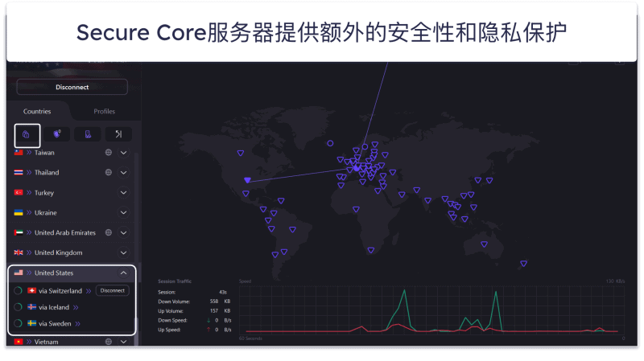Click the via Iceland server label
The height and width of the screenshot is (361, 644).
click(54, 307)
